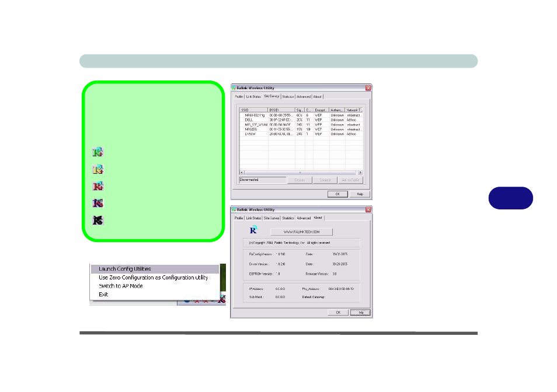
Task: Click the Connect button
Action: (x=325, y=180)
